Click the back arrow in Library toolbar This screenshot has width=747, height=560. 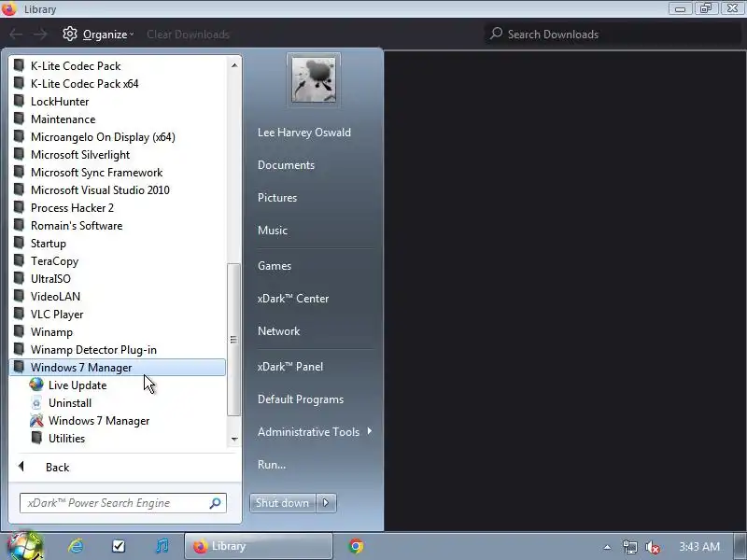point(16,34)
